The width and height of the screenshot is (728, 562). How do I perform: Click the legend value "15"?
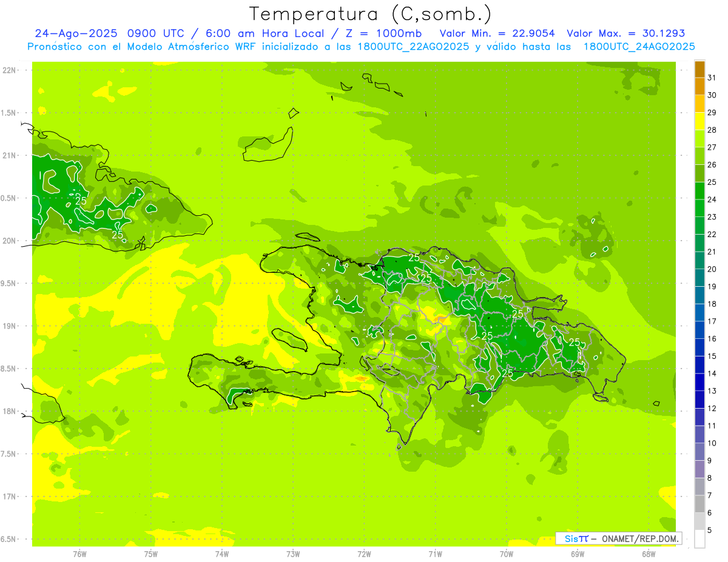tap(712, 356)
